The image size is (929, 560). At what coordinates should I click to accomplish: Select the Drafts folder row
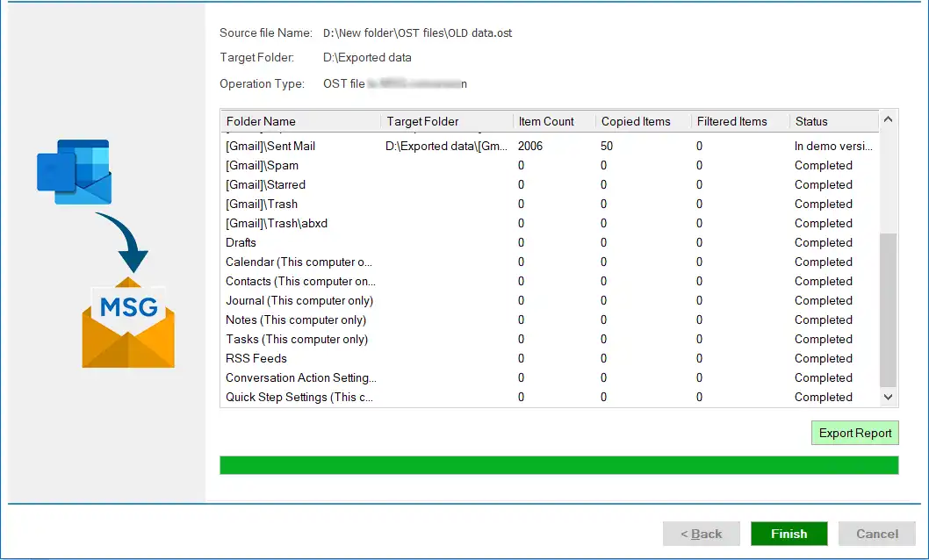pos(550,243)
